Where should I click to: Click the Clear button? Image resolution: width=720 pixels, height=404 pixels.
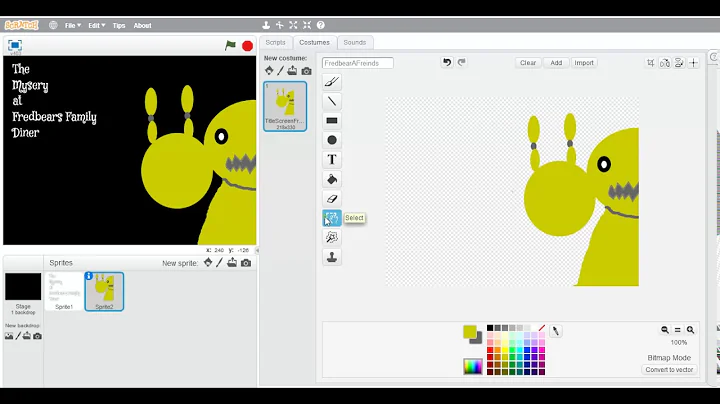click(528, 63)
